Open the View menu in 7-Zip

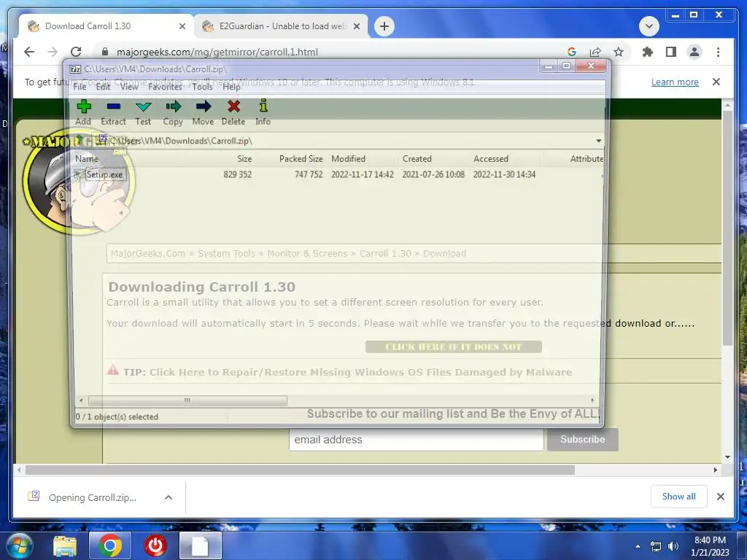point(128,87)
